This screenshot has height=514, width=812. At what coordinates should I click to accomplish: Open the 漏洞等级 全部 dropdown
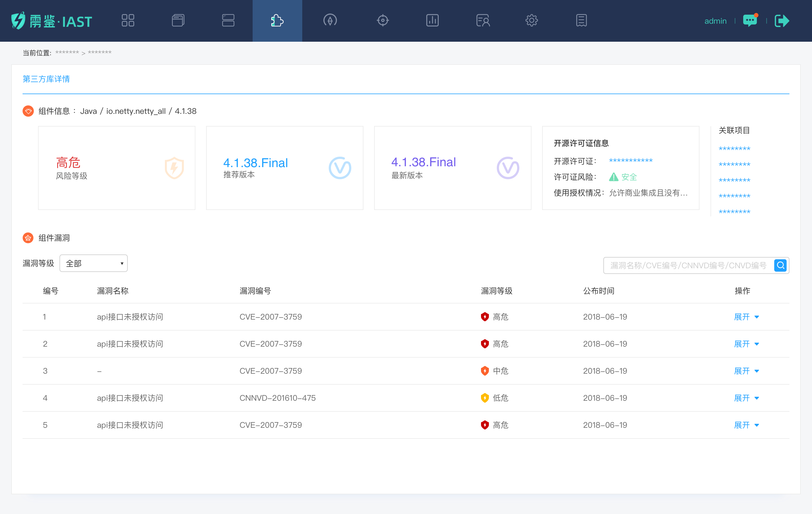(93, 263)
